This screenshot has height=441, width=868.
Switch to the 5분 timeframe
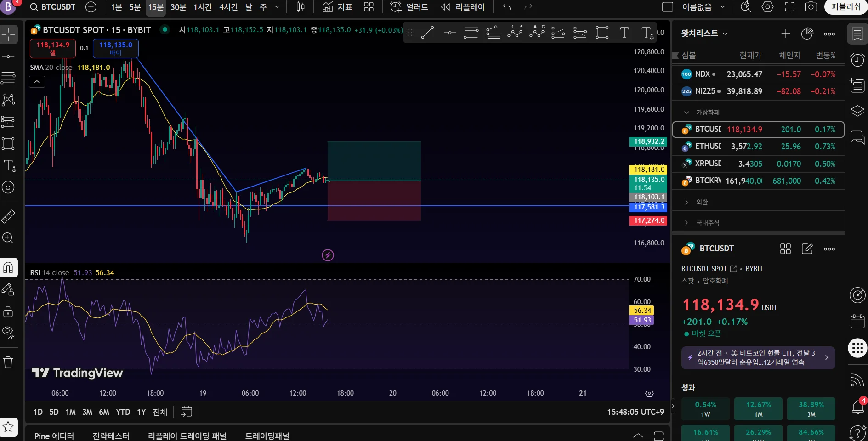(135, 7)
